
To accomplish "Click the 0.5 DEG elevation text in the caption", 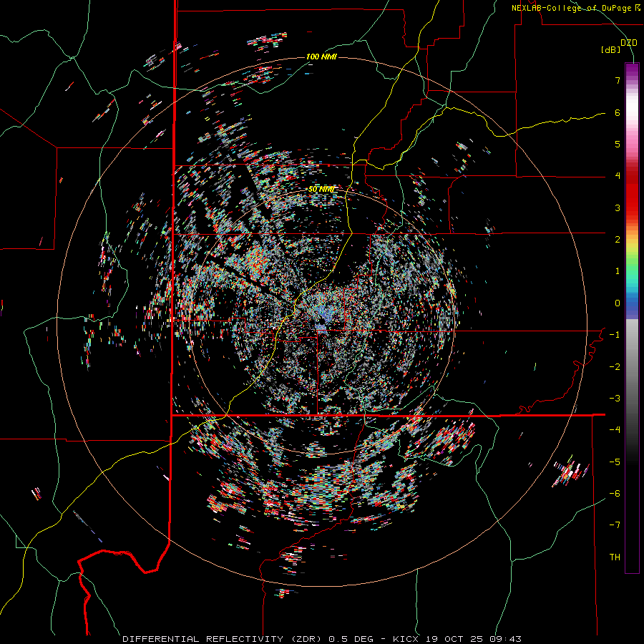I will pos(353,639).
